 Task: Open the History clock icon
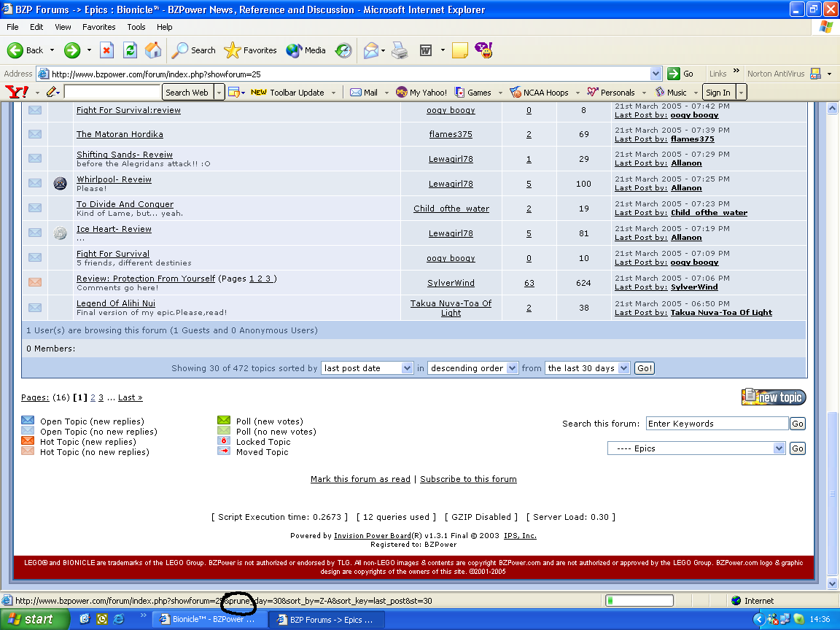pyautogui.click(x=343, y=50)
